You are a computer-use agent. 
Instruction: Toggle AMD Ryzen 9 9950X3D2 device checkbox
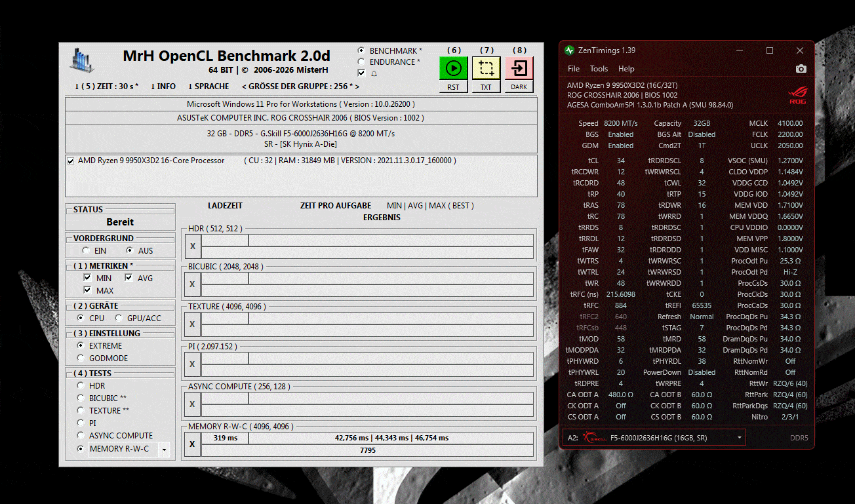click(71, 161)
